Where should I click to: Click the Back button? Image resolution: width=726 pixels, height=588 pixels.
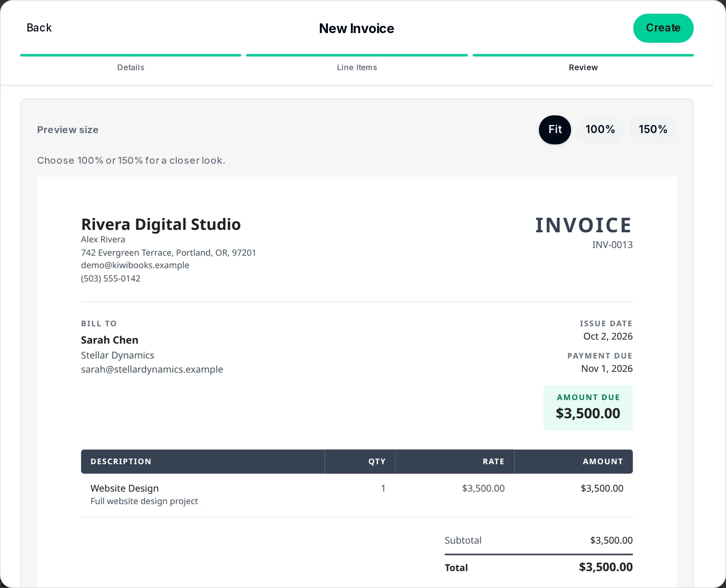coord(39,28)
